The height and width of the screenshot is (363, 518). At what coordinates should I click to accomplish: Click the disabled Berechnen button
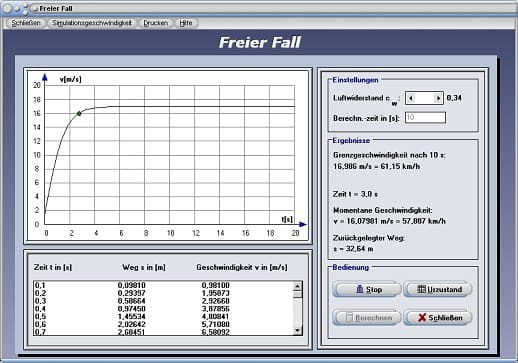coord(367,317)
